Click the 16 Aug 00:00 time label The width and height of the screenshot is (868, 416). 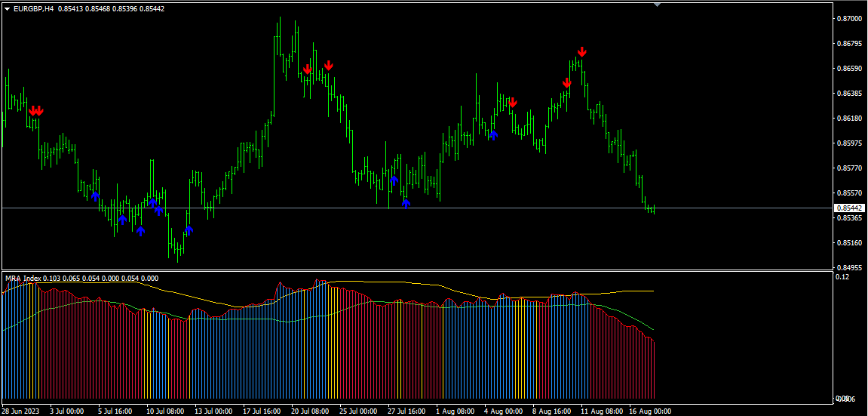click(x=649, y=411)
